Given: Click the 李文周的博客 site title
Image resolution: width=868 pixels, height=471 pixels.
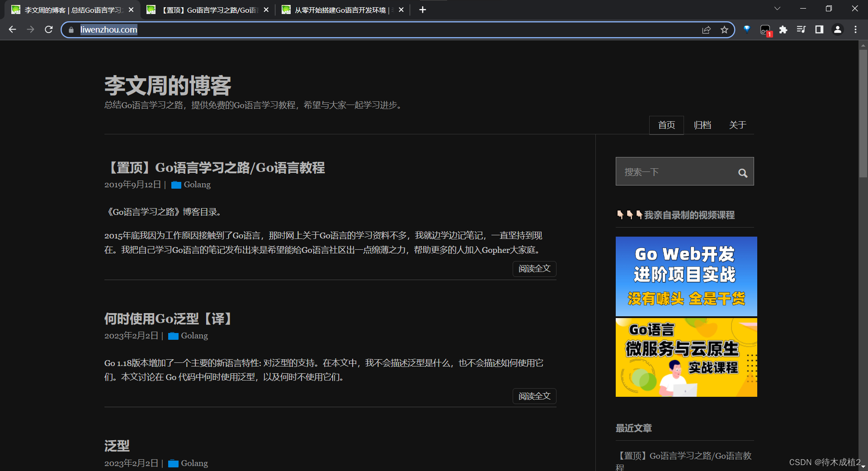Looking at the screenshot, I should pyautogui.click(x=168, y=86).
